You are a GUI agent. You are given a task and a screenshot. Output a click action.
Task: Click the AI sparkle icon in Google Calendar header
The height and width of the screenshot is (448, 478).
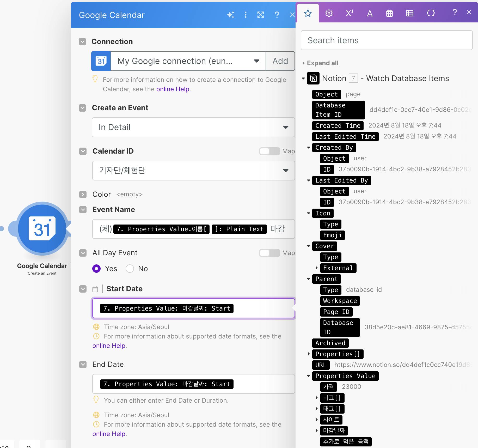231,15
